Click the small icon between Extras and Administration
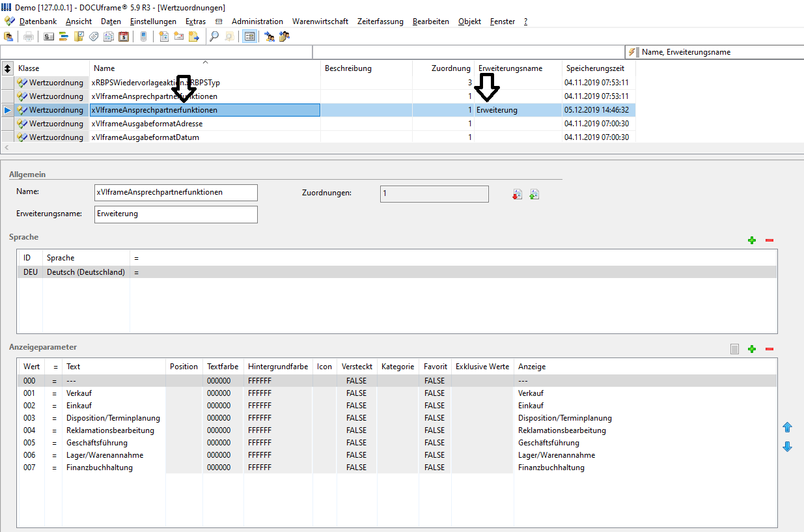The image size is (804, 532). tap(219, 21)
